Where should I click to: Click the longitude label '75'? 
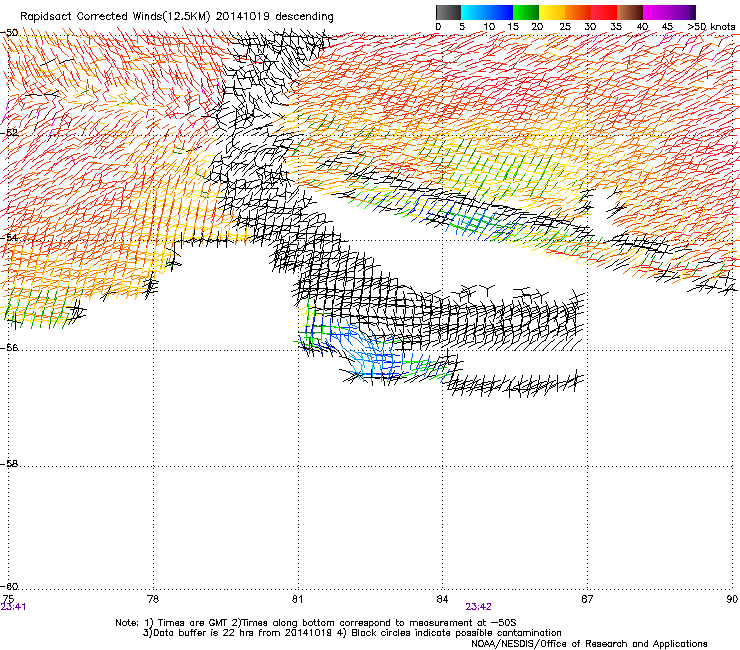pyautogui.click(x=8, y=599)
